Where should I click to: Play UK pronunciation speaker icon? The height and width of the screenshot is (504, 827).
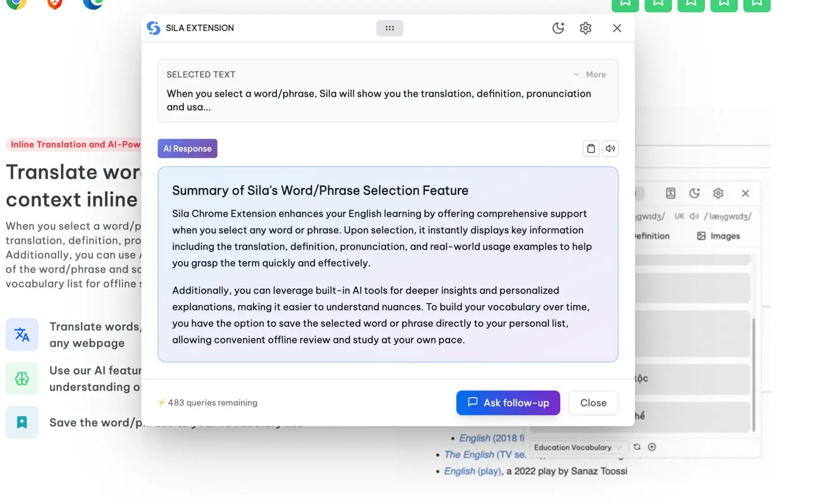pos(694,216)
